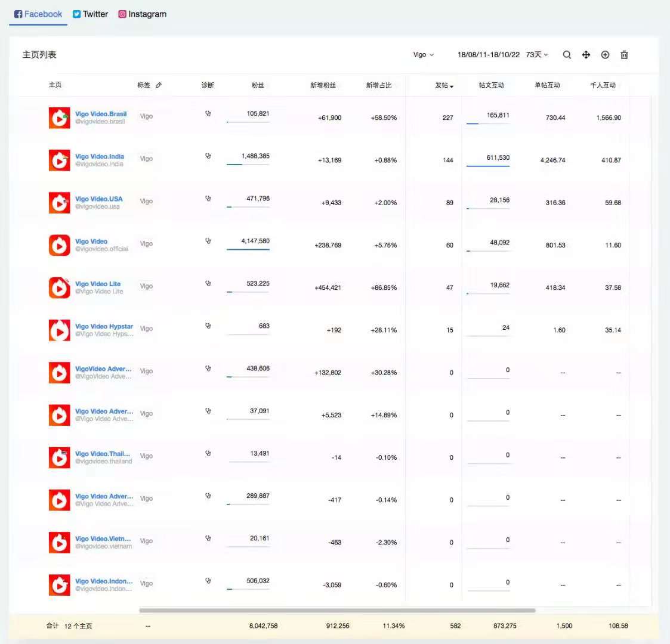Screen dimensions: 670x644
Task: Click the 主页列表 panel title
Action: [x=39, y=55]
